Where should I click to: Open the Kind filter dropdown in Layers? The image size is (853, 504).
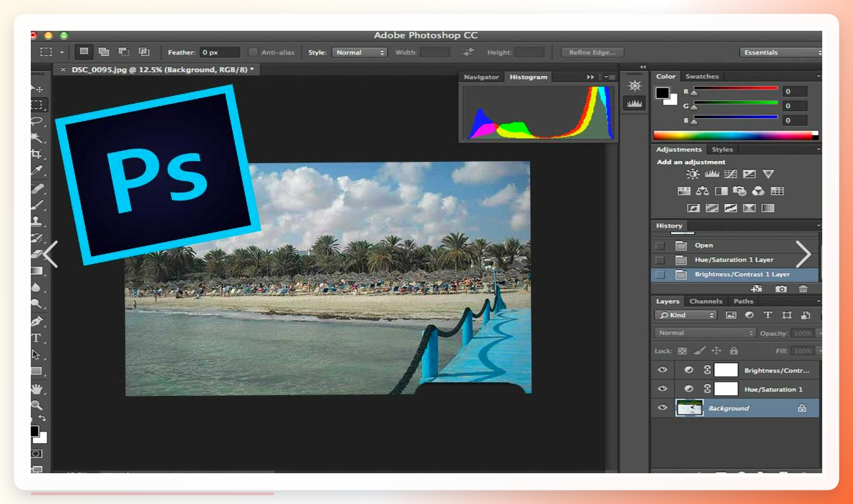click(685, 315)
